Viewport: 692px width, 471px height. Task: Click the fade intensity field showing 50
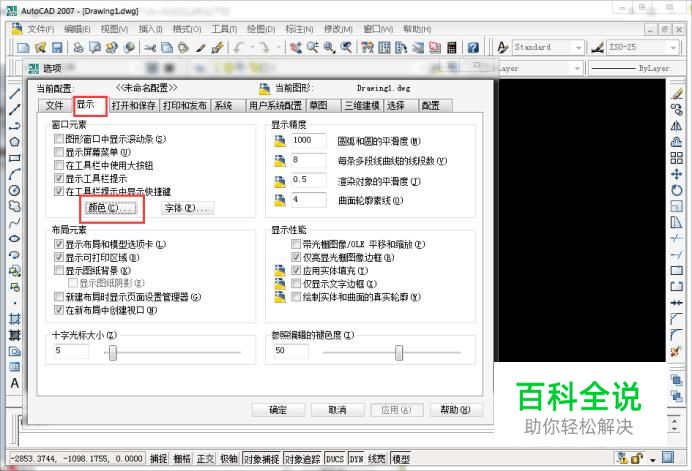291,351
